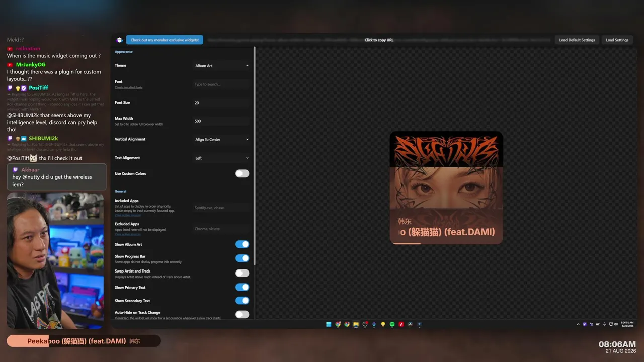Toggle Use Custom Colors switch

pos(242,173)
